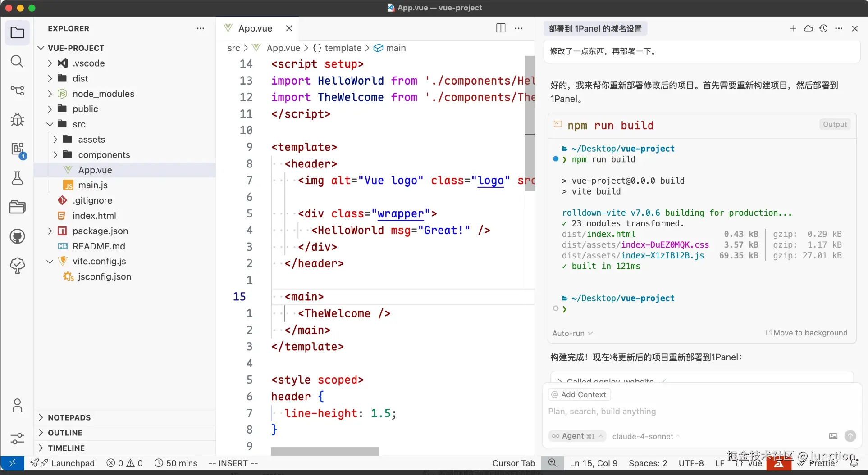
Task: Start a new chat with plus icon
Action: (793, 28)
